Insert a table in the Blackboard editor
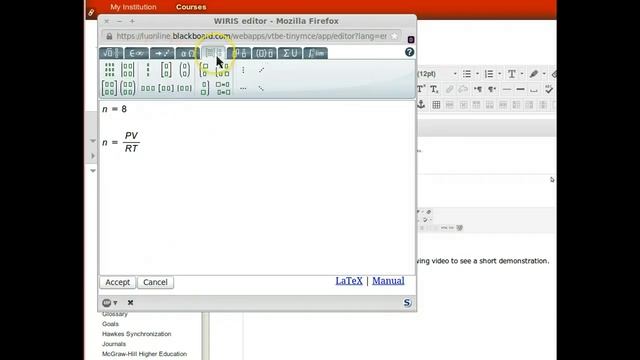 [x=436, y=105]
